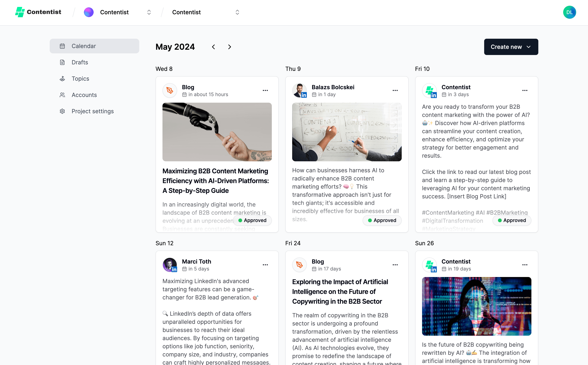The height and width of the screenshot is (365, 588).
Task: Open Project settings in the sidebar
Action: pyautogui.click(x=94, y=111)
